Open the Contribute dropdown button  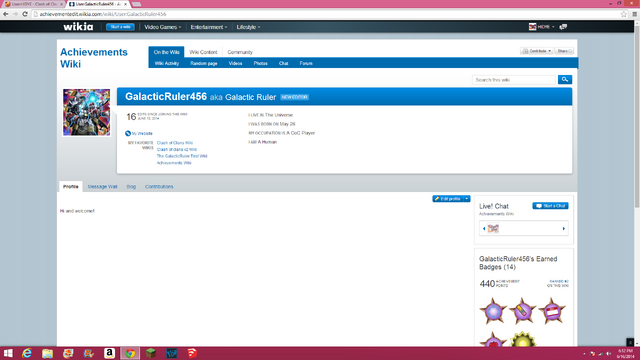pyautogui.click(x=536, y=51)
